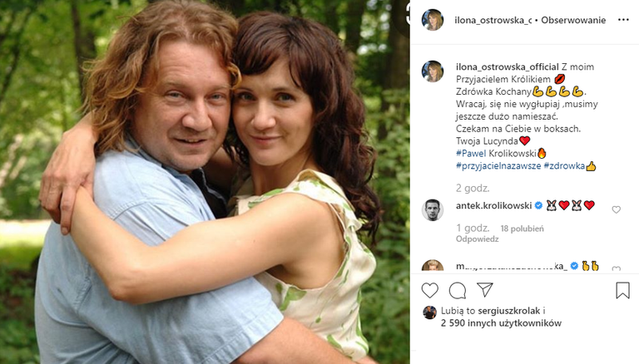Share the post via paper plane icon
Screen dimensions: 639x364
pos(485,290)
